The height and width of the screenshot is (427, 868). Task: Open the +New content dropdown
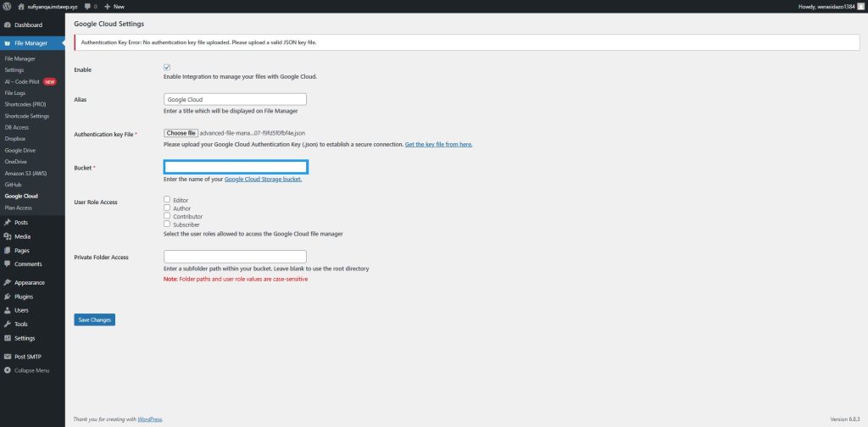pos(114,6)
